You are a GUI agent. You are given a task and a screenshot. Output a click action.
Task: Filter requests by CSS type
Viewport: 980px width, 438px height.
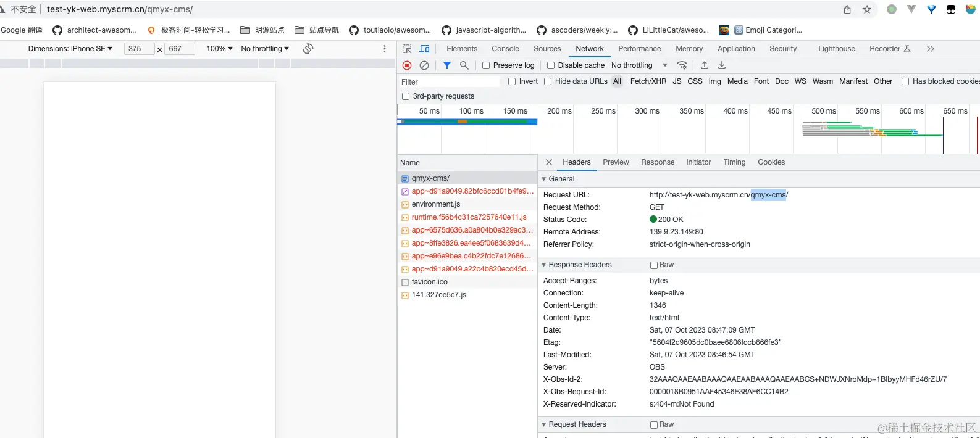695,81
